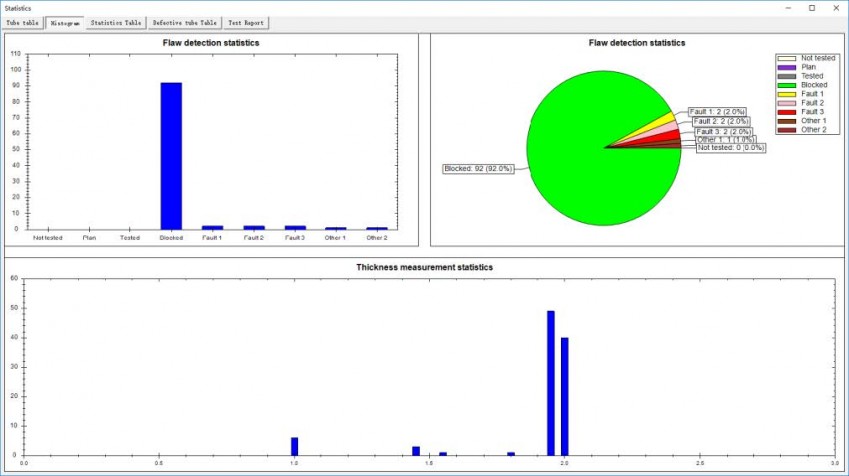Go to the Test Report tab
This screenshot has height=476, width=849.
246,21
